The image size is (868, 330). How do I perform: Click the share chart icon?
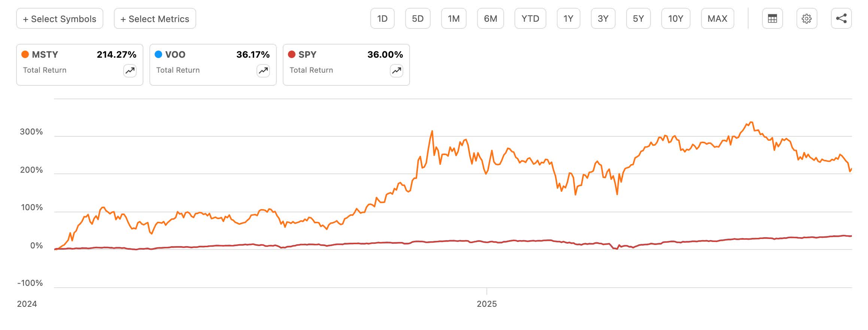click(x=842, y=18)
